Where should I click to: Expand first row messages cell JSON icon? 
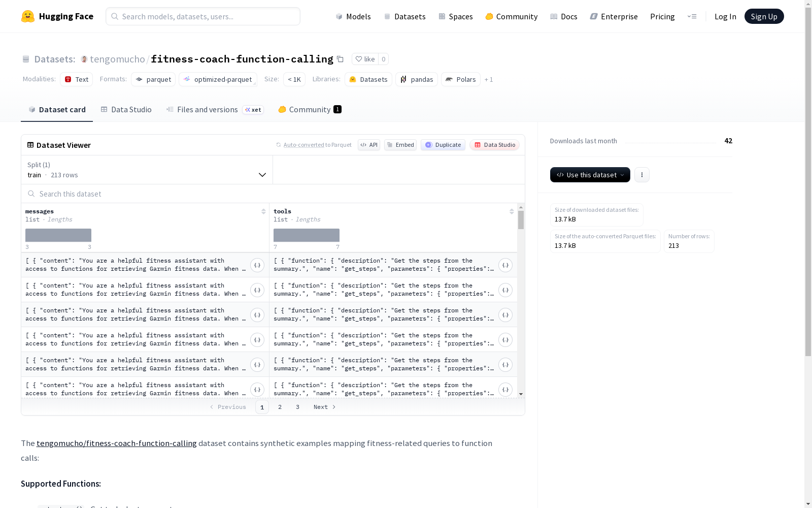coord(257,265)
